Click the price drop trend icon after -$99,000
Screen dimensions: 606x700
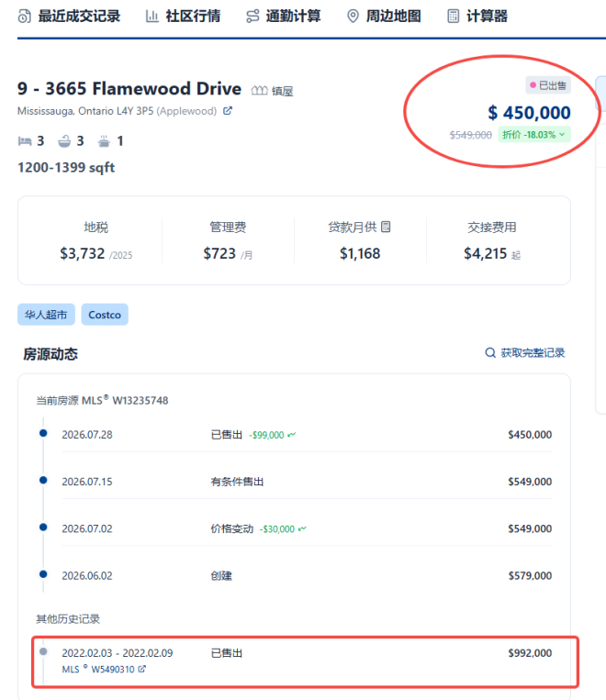pyautogui.click(x=292, y=435)
